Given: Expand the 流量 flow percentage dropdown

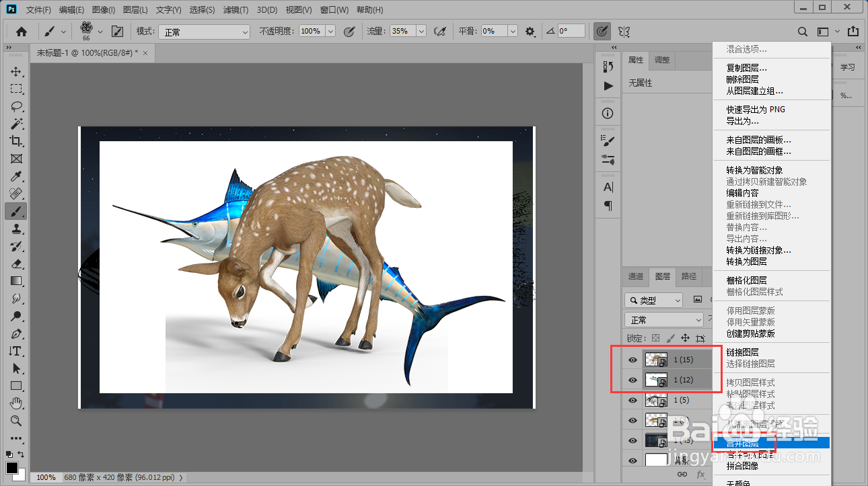Looking at the screenshot, I should pos(421,32).
